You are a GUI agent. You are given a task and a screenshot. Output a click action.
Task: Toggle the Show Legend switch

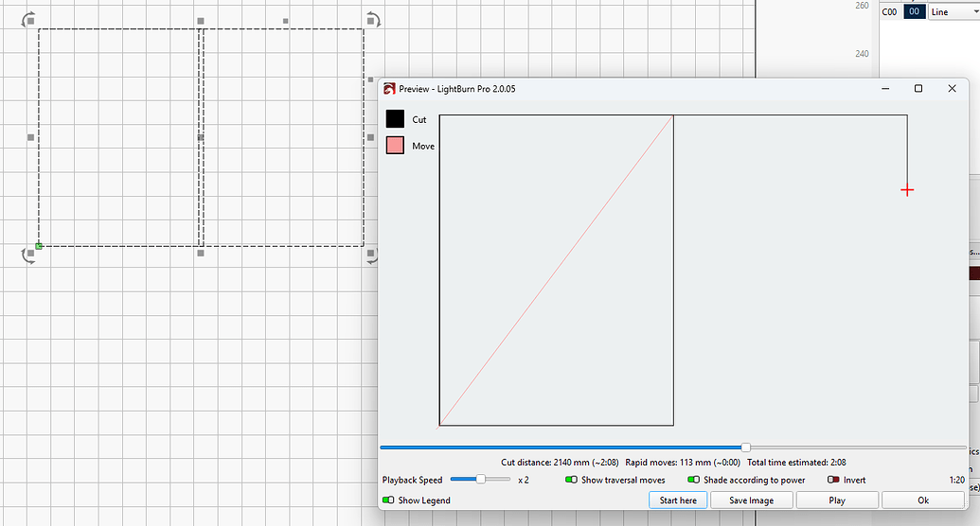point(388,500)
